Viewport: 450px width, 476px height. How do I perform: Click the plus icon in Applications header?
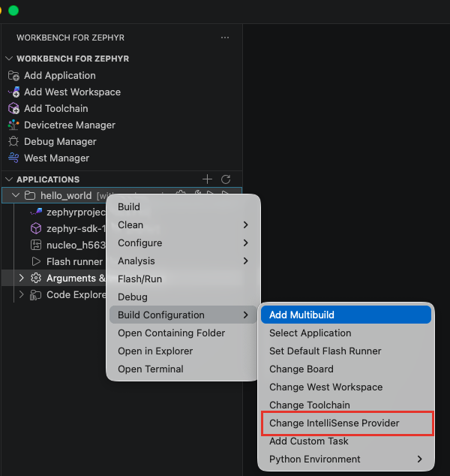[208, 179]
